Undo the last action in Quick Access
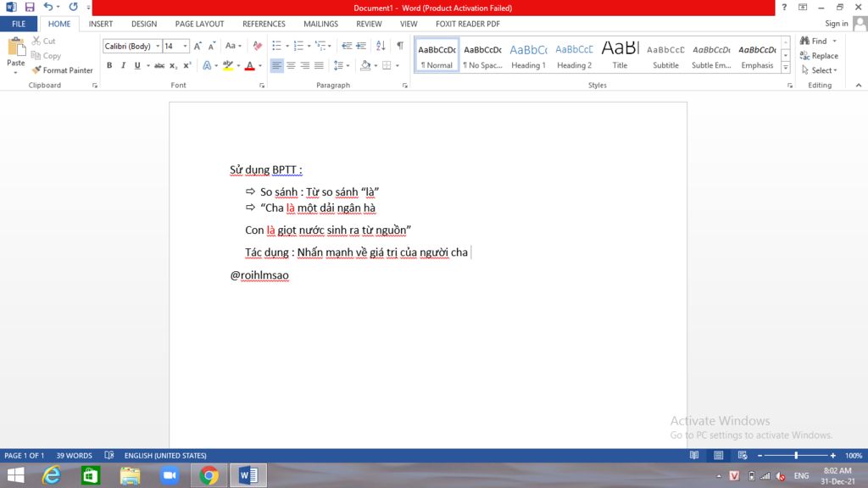This screenshot has height=488, width=868. click(x=48, y=7)
